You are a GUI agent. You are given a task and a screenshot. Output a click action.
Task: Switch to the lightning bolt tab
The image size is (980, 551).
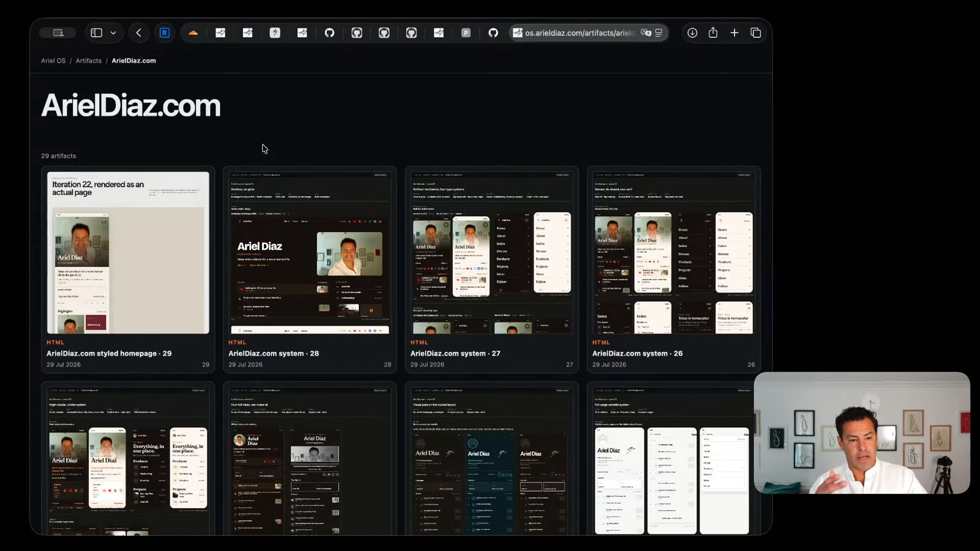click(x=275, y=33)
